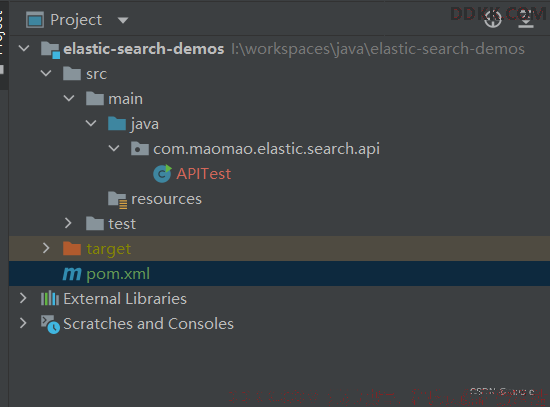Expand the test folder chevron
The image size is (550, 407).
coord(68,223)
